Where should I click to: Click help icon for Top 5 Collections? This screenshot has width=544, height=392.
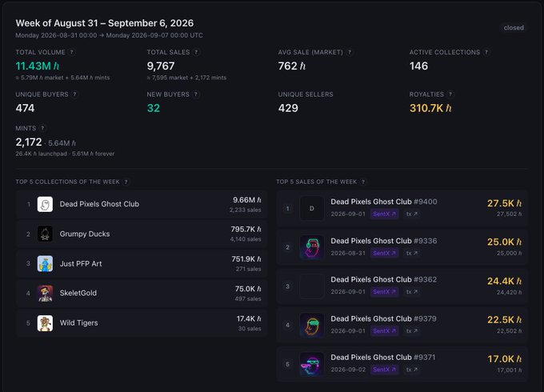point(126,182)
